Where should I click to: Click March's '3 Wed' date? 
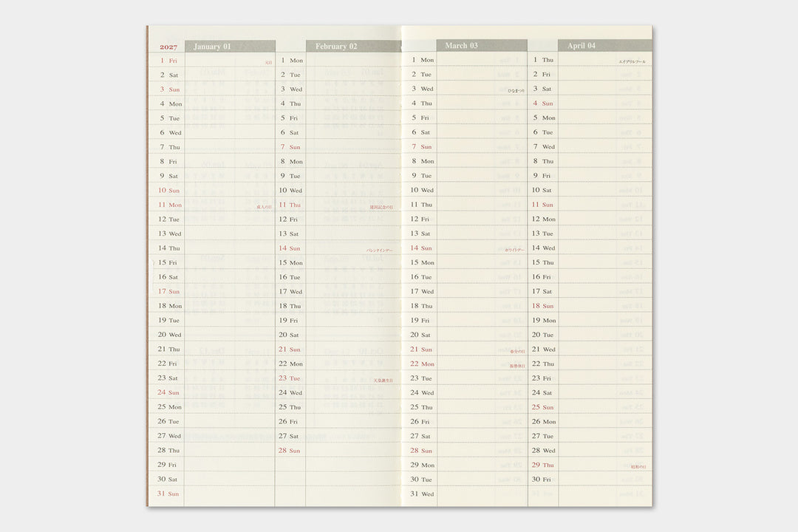pos(423,89)
